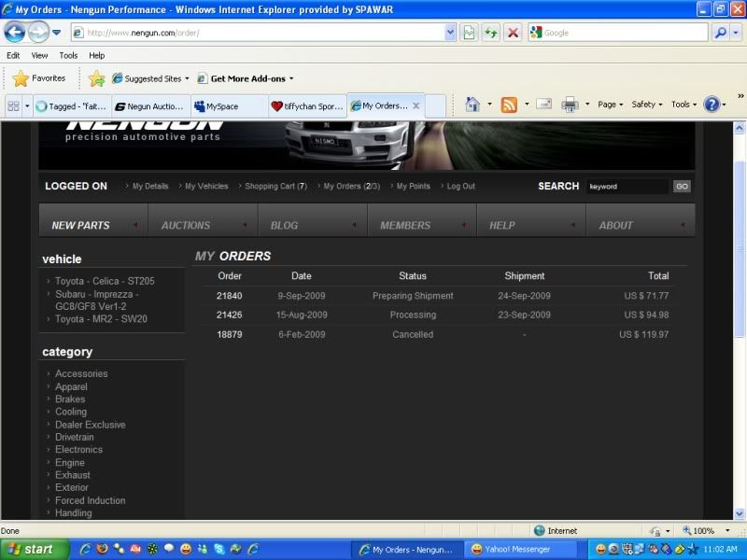This screenshot has width=747, height=560.
Task: Open the Brakes category
Action: coord(70,399)
